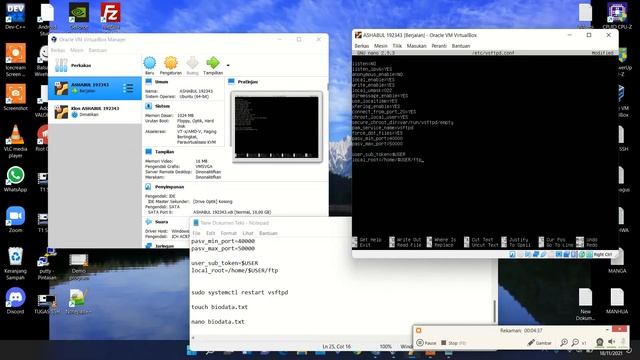The height and width of the screenshot is (360, 640).
Task: Open the orange Screenshot desktop shortcut
Action: point(16,98)
